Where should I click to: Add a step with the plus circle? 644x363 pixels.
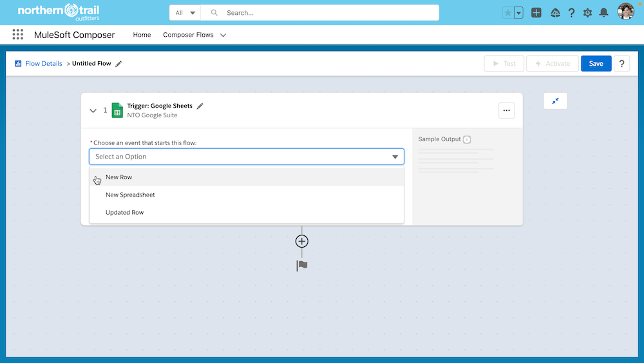302,241
